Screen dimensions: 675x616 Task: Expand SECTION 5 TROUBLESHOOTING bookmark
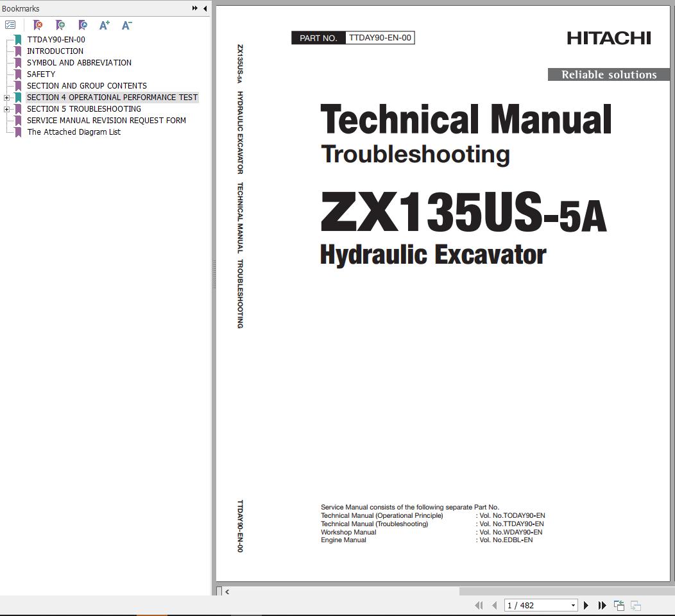pyautogui.click(x=6, y=109)
